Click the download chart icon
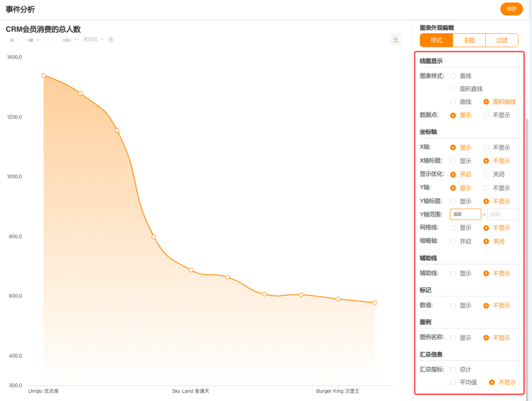Viewport: 532px width, 401px height. 395,40
